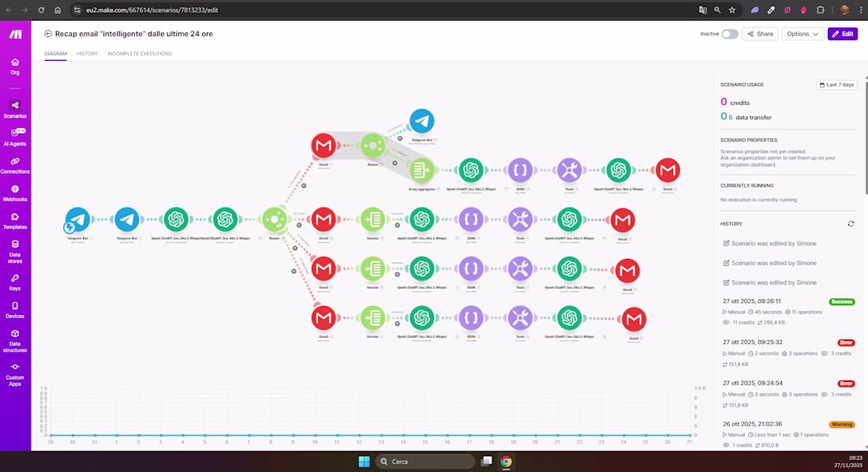Click filter icon between top Router and Array aggregator
Screen dimensions: 868x472
(x=395, y=163)
